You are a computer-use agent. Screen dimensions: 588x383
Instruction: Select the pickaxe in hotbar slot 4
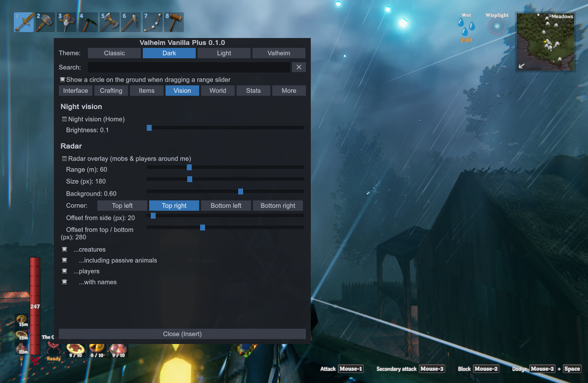tap(88, 22)
